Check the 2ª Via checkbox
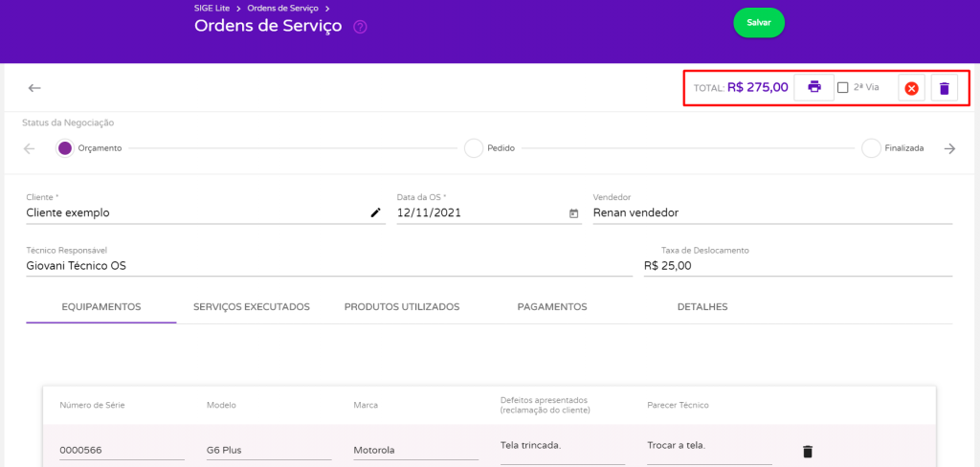 (842, 87)
